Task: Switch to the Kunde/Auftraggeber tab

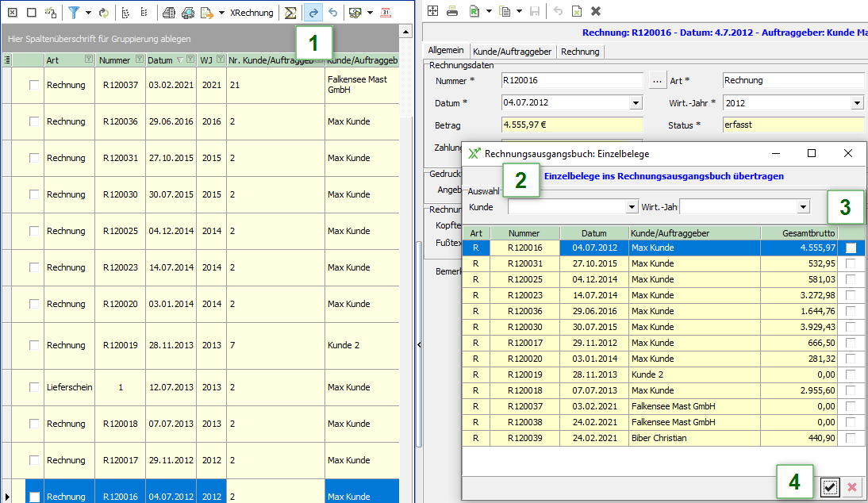Action: coord(513,52)
